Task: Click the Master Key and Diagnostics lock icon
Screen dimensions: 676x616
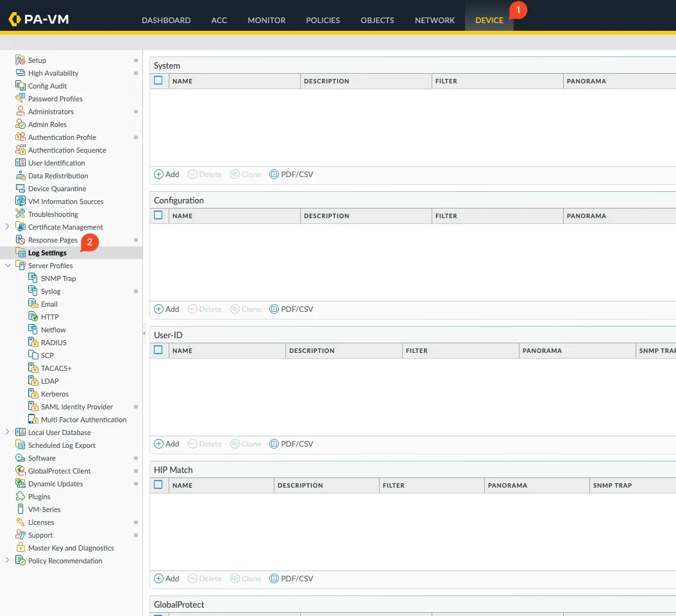Action: pyautogui.click(x=21, y=548)
